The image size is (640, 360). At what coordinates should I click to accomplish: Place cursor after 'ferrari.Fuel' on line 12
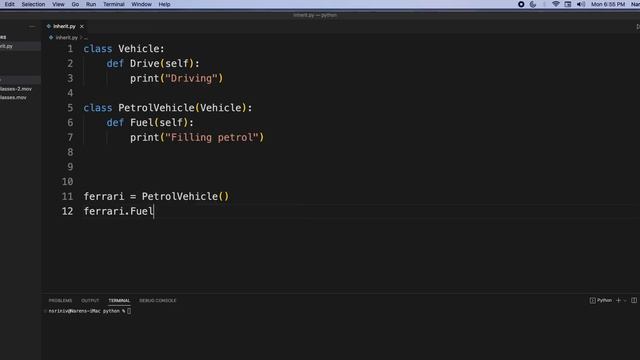[x=153, y=211]
